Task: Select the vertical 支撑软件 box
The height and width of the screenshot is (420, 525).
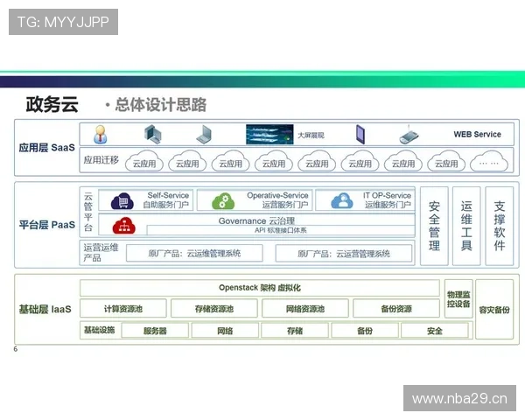Action: click(500, 226)
